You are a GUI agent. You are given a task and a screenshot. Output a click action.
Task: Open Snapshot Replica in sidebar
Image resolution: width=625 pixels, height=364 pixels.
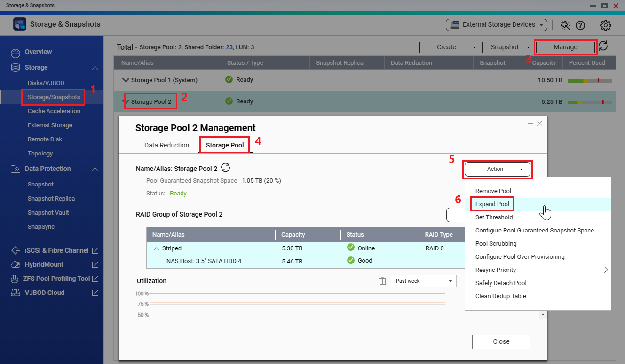(51, 198)
